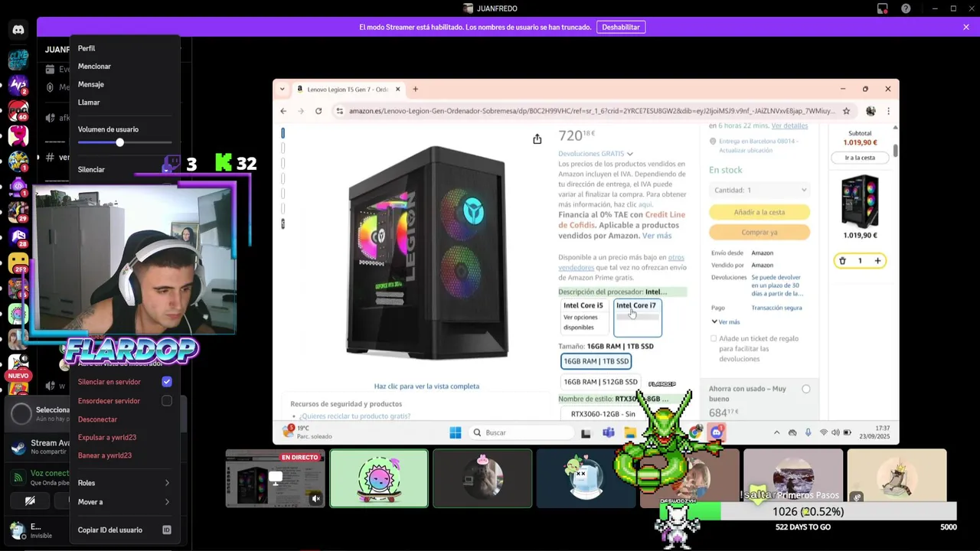Increase cart quantity with plus icon
The width and height of the screenshot is (980, 551).
(x=877, y=261)
